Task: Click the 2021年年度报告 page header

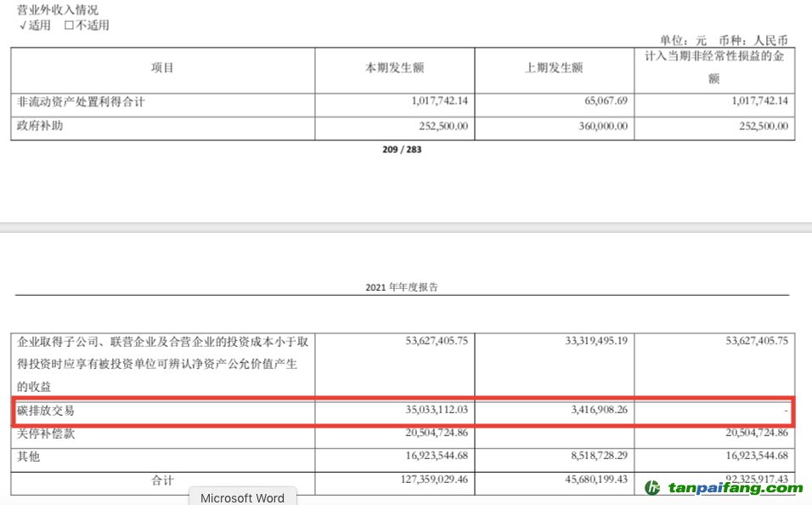Action: (x=402, y=287)
